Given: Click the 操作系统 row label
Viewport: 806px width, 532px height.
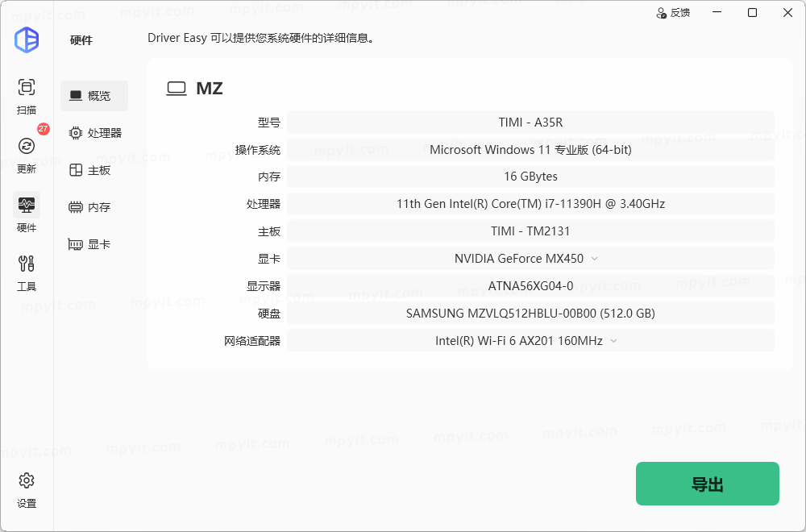Looking at the screenshot, I should click(x=258, y=150).
